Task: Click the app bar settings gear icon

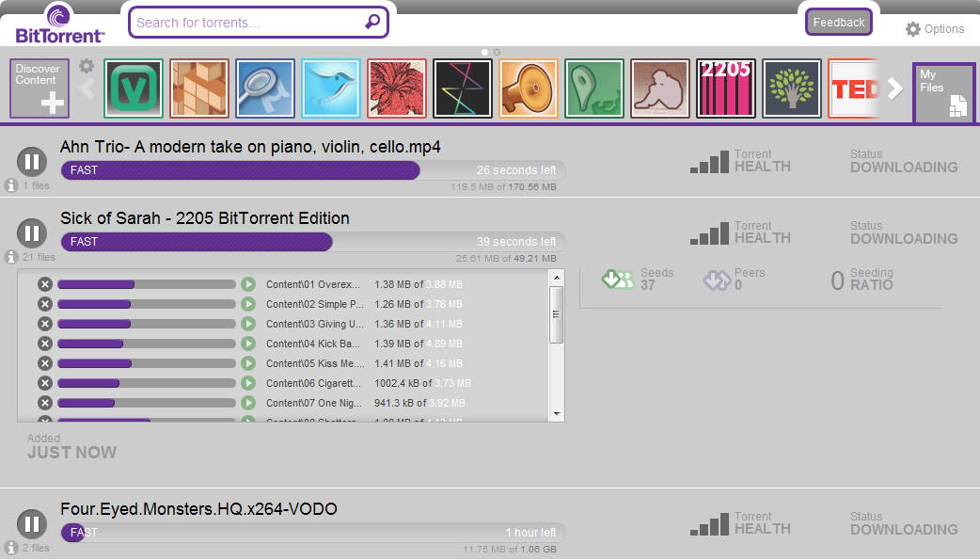Action: [87, 66]
